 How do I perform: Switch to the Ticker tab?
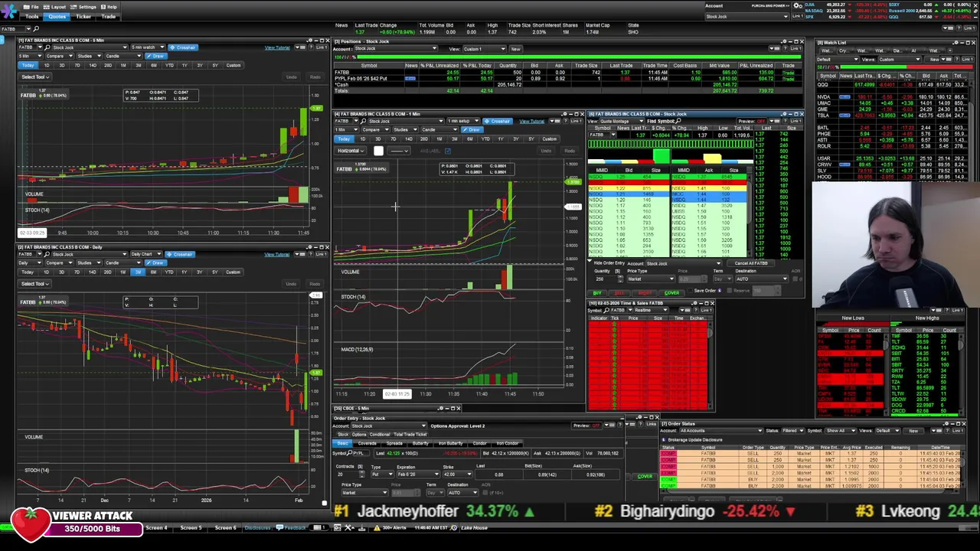pyautogui.click(x=83, y=16)
